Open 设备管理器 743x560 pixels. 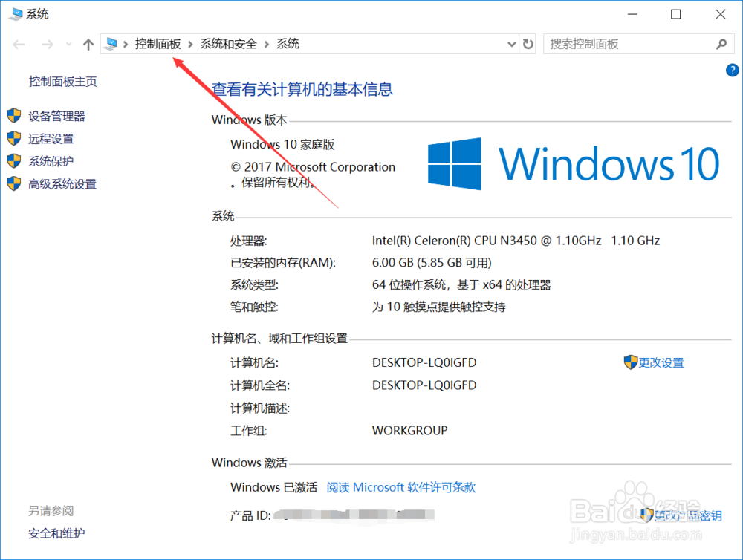click(56, 116)
